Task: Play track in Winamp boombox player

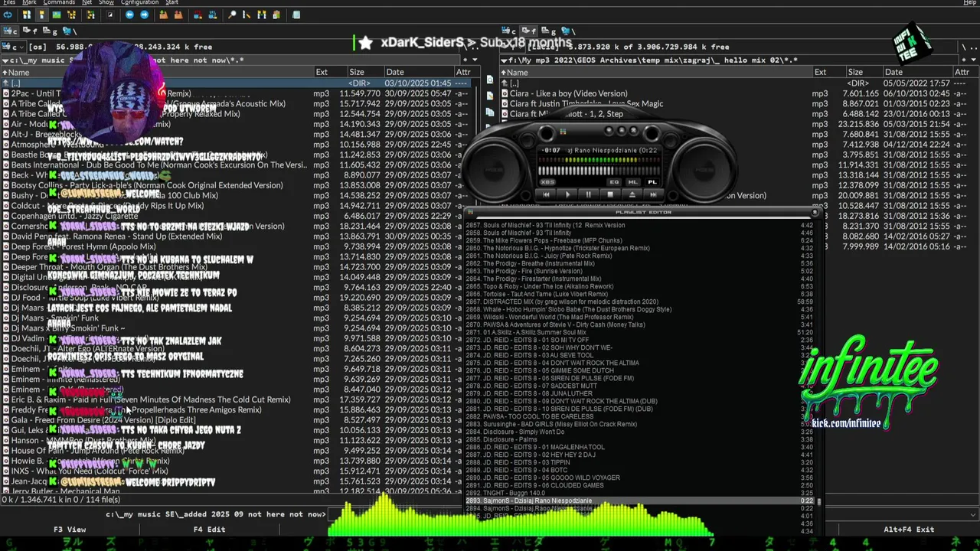Action: pos(567,194)
